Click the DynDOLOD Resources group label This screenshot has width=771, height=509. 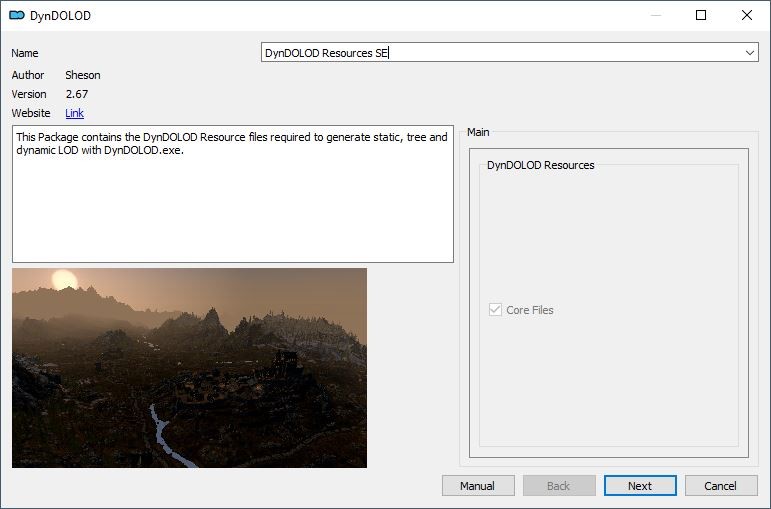[540, 165]
